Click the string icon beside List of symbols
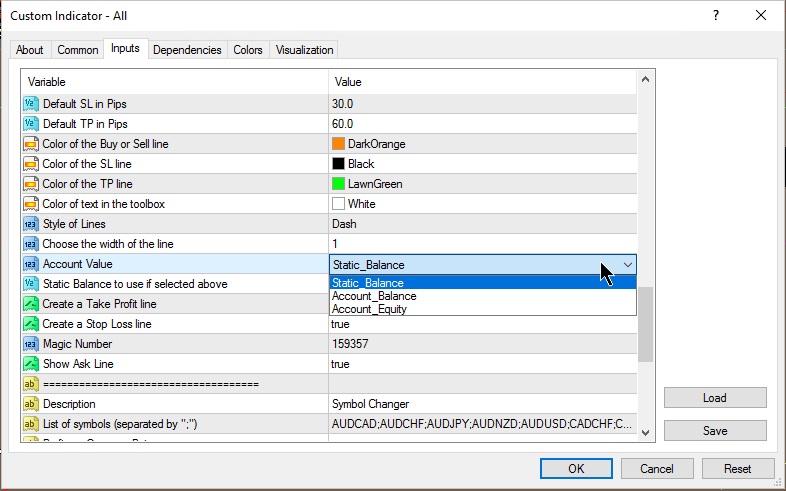 31,424
